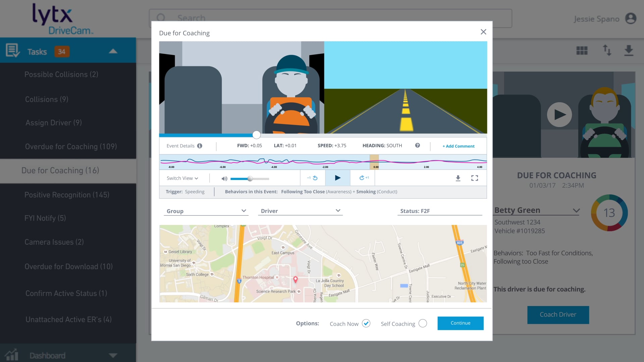Click the Coach Driver button
Viewport: 644px width, 362px height.
pos(558,315)
